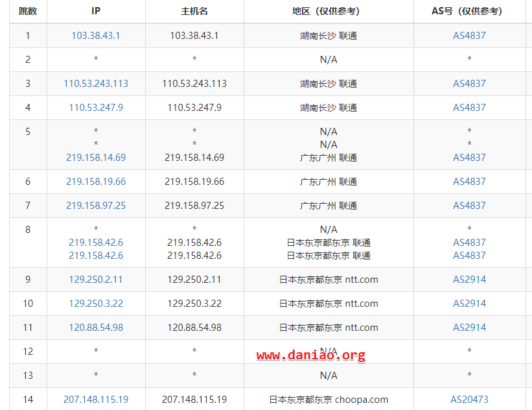Image resolution: width=532 pixels, height=410 pixels.
Task: Click region ntt.com in hop 10 row
Action: [329, 304]
